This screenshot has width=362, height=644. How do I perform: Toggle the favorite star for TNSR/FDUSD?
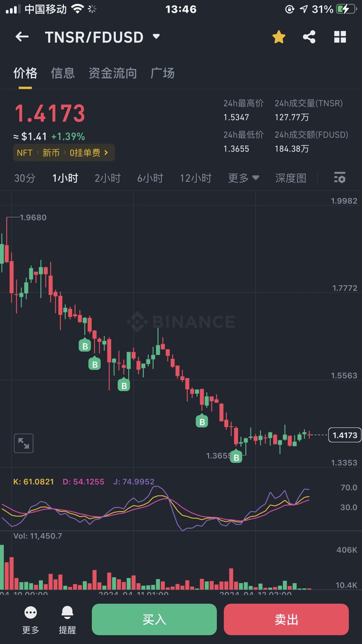point(278,37)
